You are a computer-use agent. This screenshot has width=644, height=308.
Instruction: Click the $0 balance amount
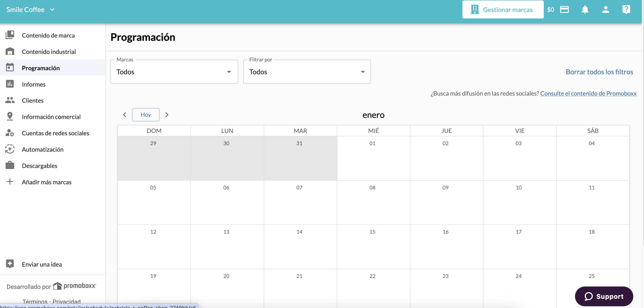tap(551, 9)
